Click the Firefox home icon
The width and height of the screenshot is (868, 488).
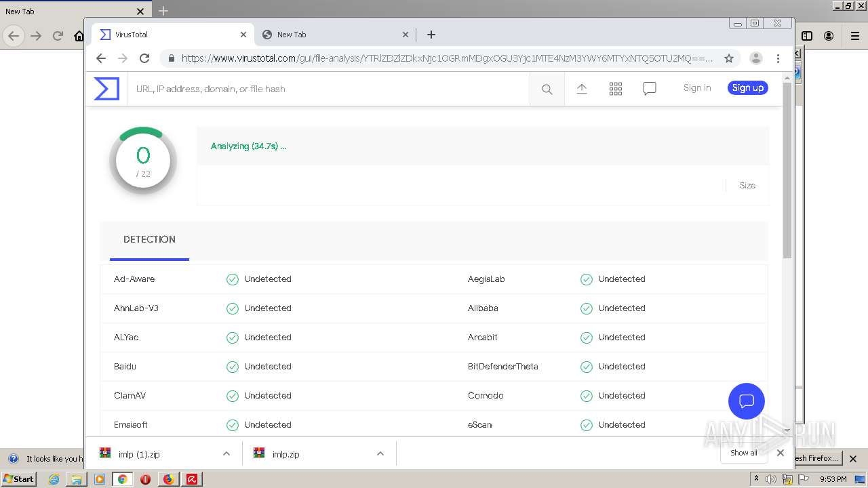[x=79, y=36]
